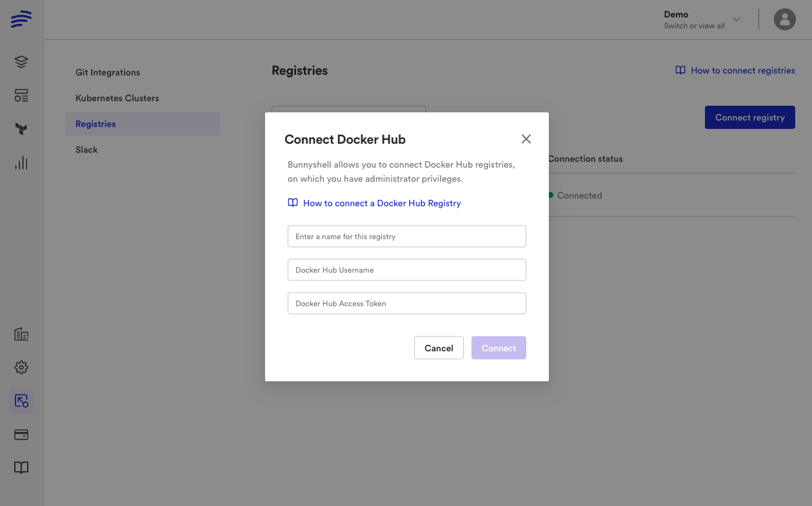Focus the Docker Hub Username field

pos(407,270)
